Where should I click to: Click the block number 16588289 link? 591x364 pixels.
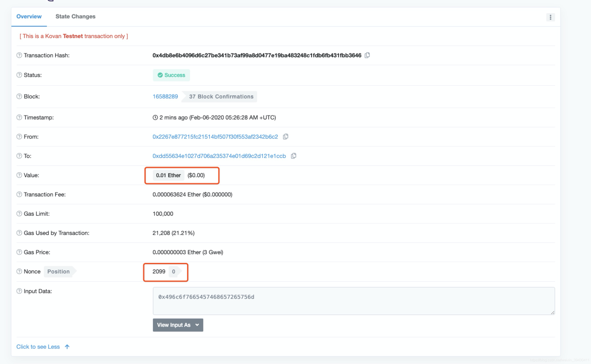coord(165,97)
